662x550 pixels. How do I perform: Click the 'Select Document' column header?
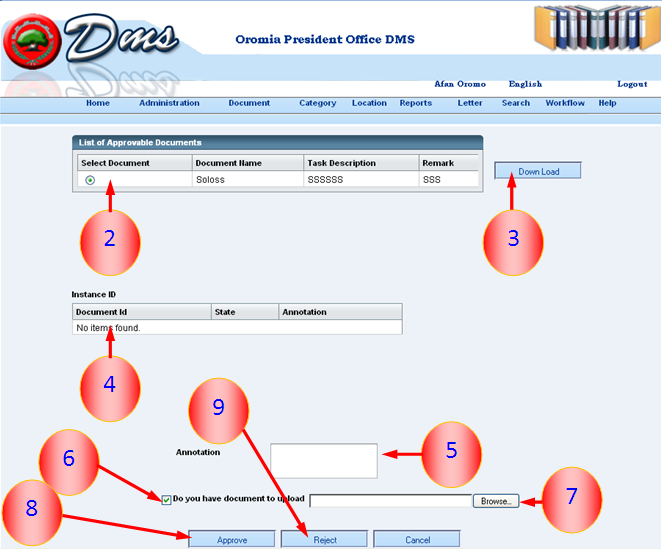point(134,163)
